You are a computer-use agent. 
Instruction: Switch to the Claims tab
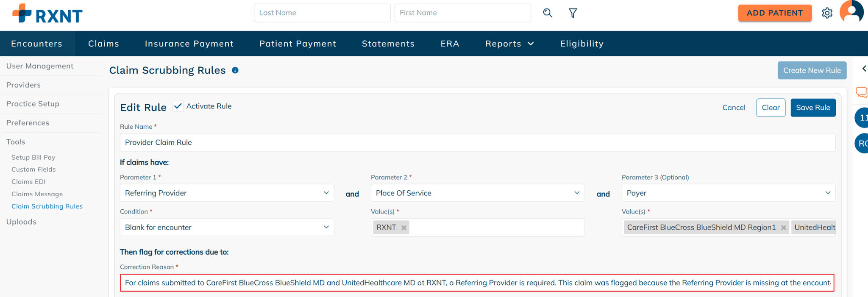(x=103, y=44)
